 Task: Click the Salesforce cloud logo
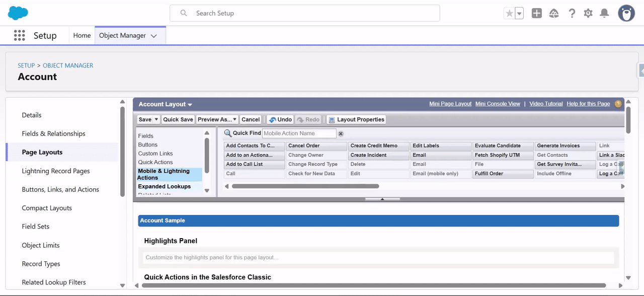[18, 13]
